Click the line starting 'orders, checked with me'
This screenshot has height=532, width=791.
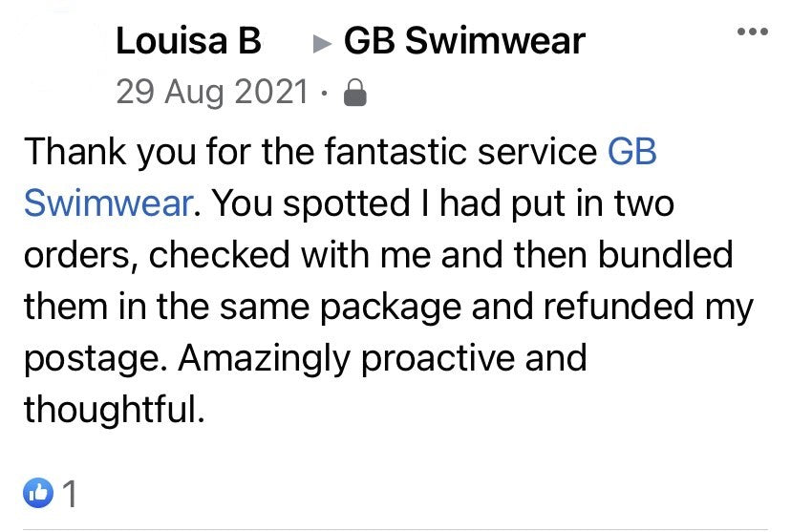[376, 256]
